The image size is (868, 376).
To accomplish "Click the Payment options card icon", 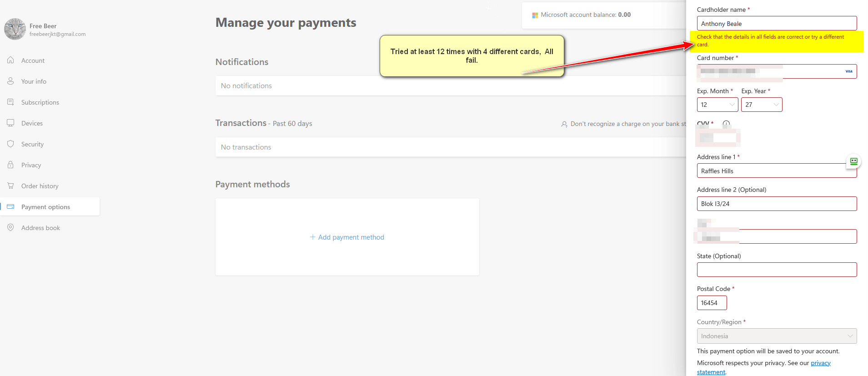I will click(10, 206).
